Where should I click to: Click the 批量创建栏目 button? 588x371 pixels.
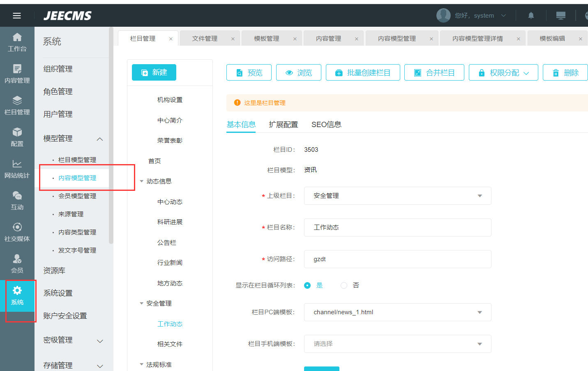(x=363, y=72)
